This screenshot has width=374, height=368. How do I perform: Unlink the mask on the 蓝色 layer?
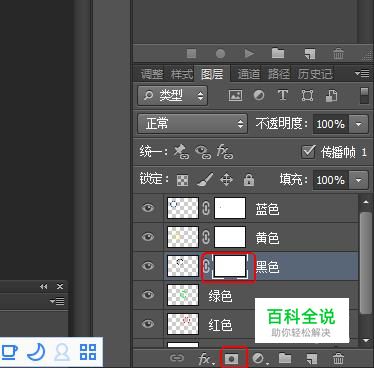coord(206,208)
